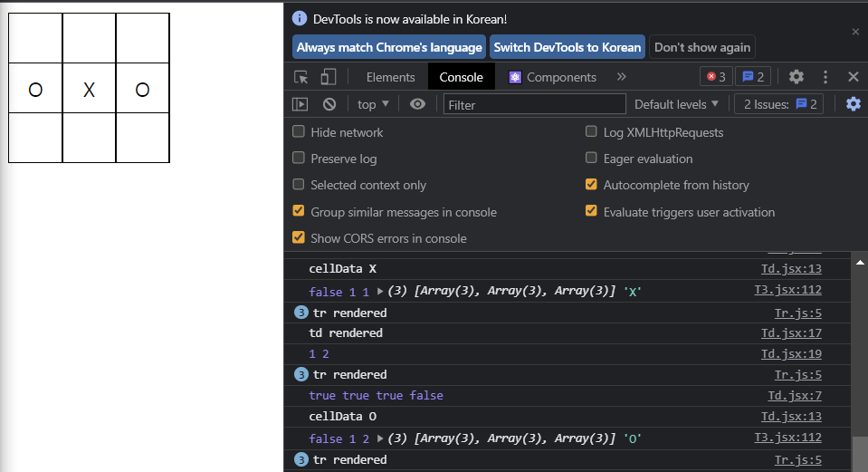Expand the array in the 'O' log row
The width and height of the screenshot is (868, 472).
380,438
